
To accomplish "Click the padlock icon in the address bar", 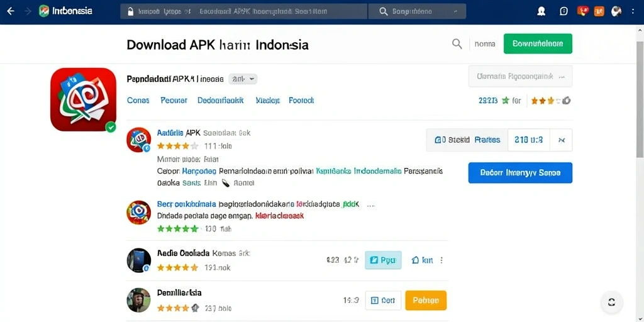I will point(131,11).
